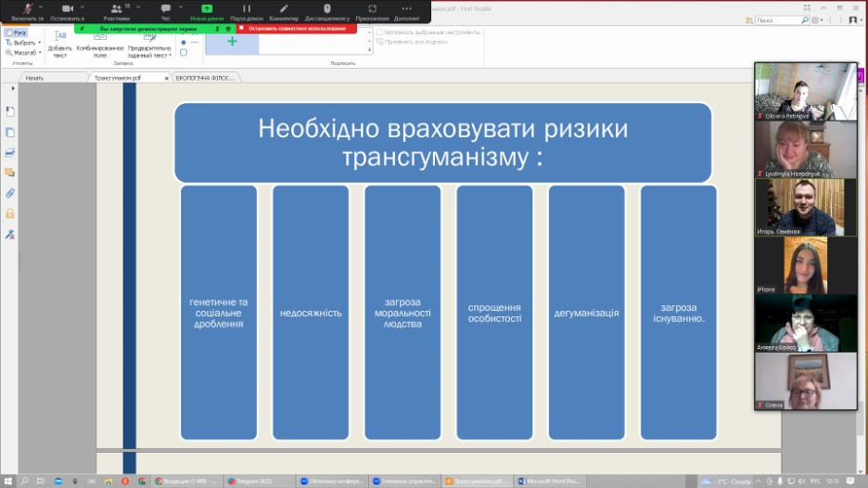Expand the signature gallery list arrow
Screen dimensions: 868x488
pyautogui.click(x=369, y=50)
